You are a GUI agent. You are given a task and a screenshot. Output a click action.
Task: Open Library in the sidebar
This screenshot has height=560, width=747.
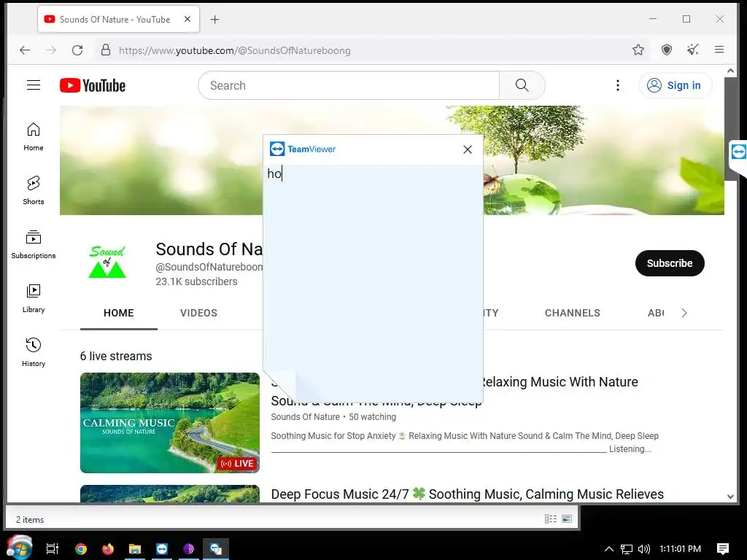tap(34, 298)
